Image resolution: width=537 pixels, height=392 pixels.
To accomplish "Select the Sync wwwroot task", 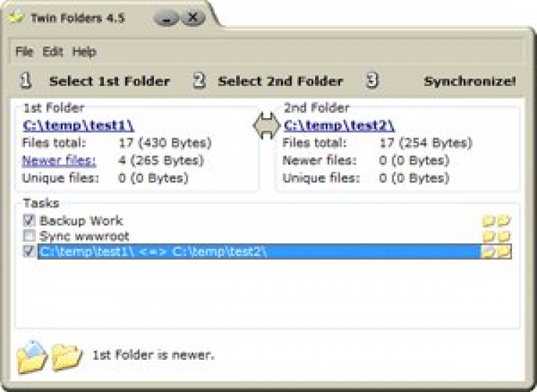I will point(84,236).
